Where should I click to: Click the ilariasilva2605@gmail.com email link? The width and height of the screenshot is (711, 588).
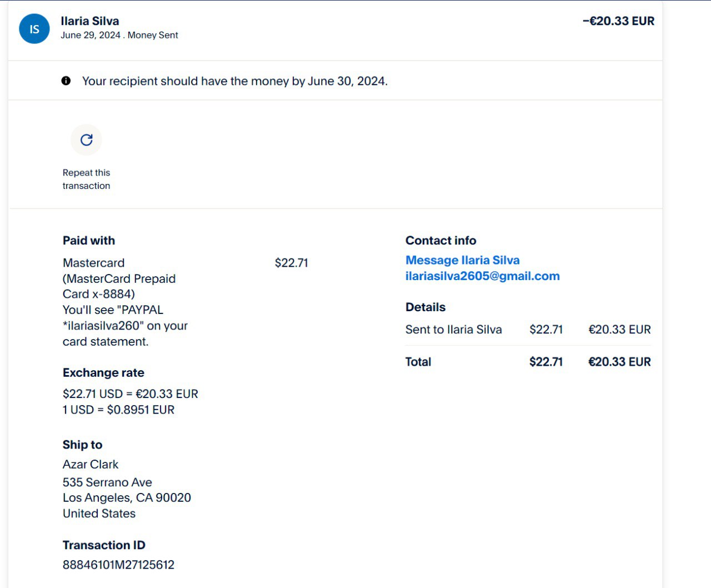pyautogui.click(x=482, y=276)
